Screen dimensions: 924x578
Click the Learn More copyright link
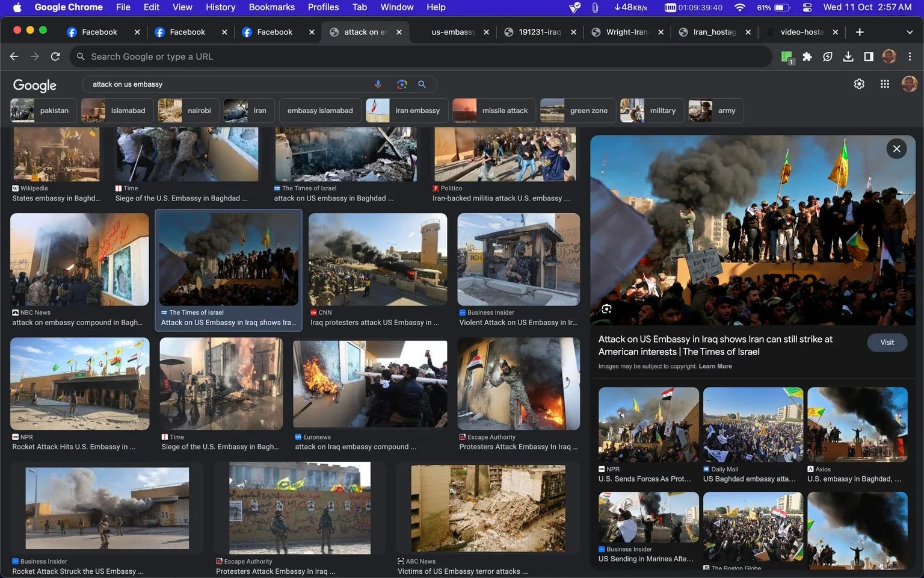tap(715, 366)
